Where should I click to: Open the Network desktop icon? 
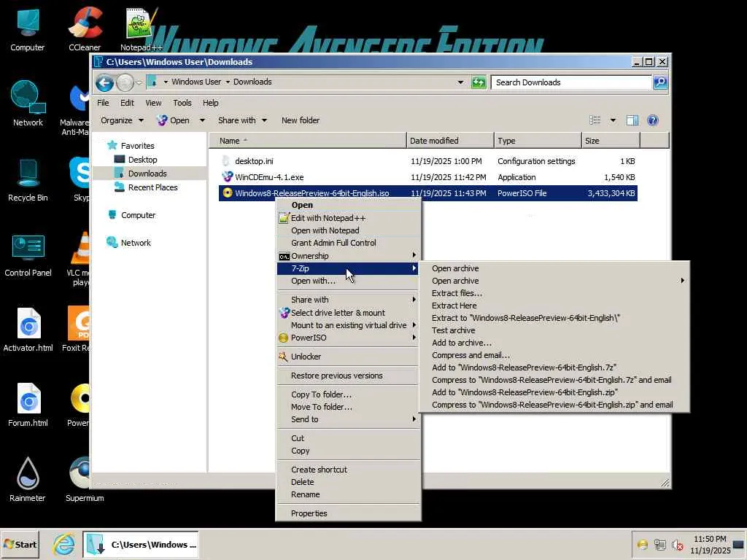tap(28, 104)
